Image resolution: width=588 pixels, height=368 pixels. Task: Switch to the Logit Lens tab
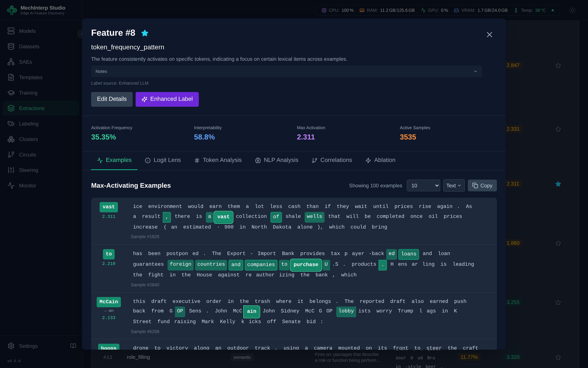tap(163, 160)
